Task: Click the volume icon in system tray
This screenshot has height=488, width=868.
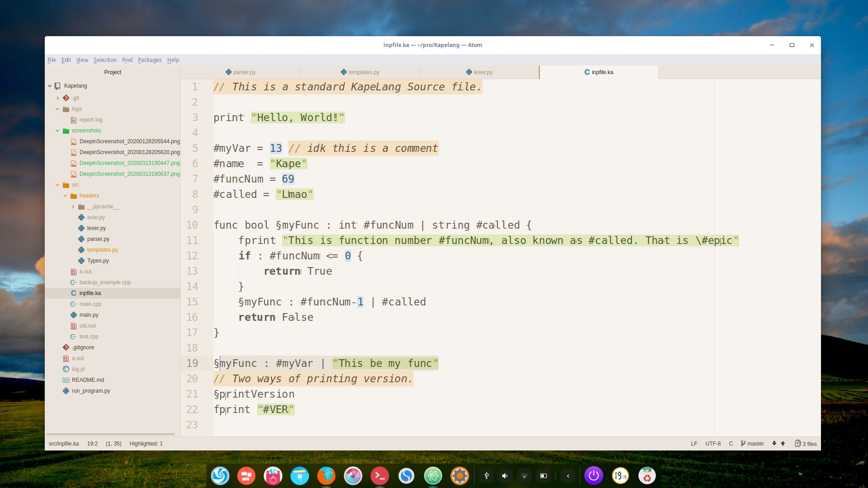Action: (505, 476)
